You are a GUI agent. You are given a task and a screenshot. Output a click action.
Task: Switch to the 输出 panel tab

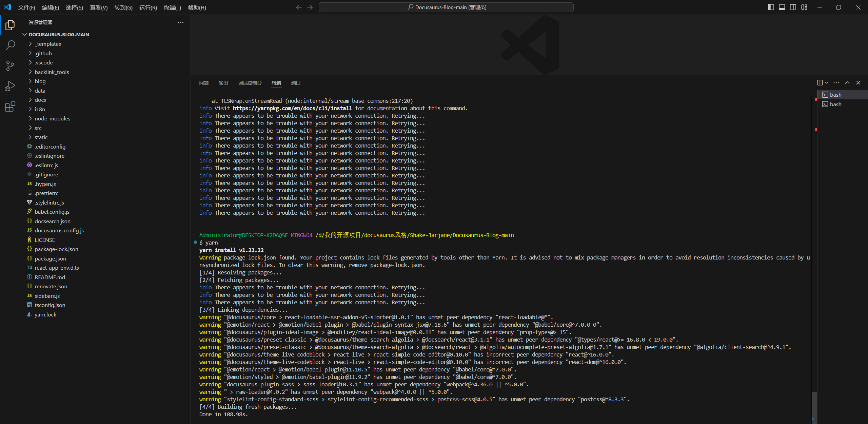pos(223,83)
